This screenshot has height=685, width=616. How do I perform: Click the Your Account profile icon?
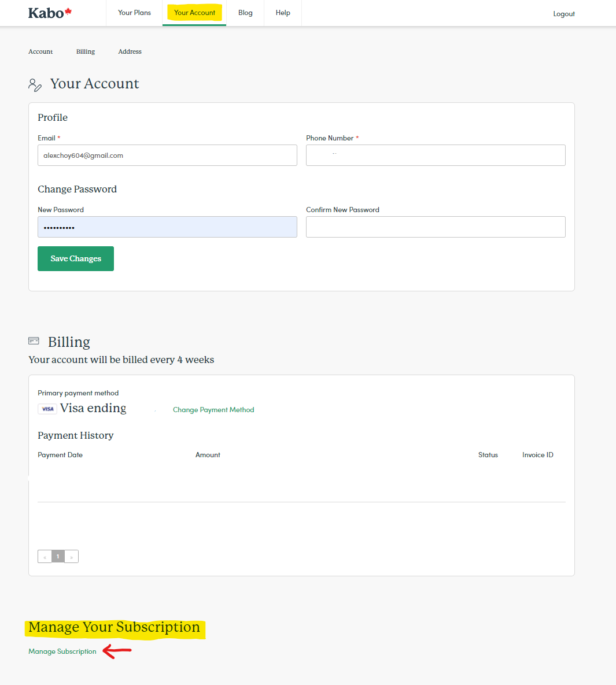(x=35, y=85)
